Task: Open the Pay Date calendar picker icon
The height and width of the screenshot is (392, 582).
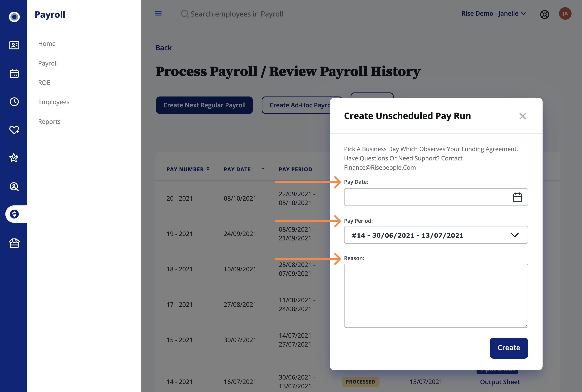Action: [x=517, y=197]
